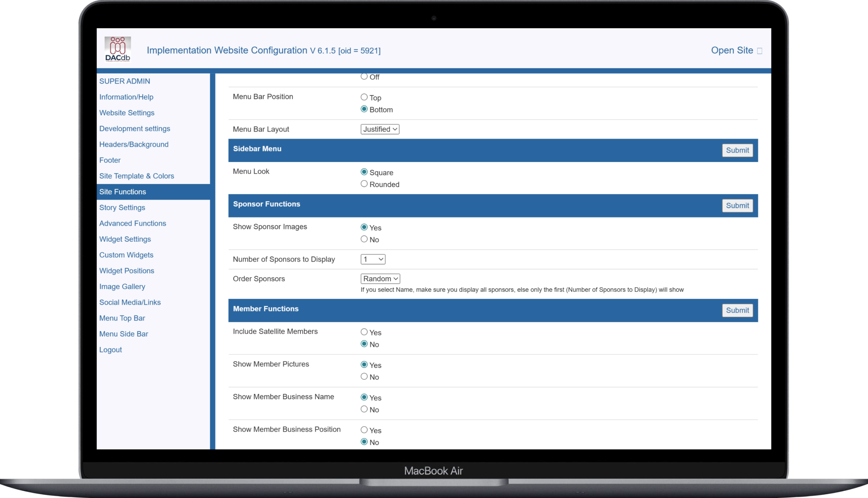Click the Open Site link
Image resolution: width=868 pixels, height=498 pixels.
coord(732,50)
